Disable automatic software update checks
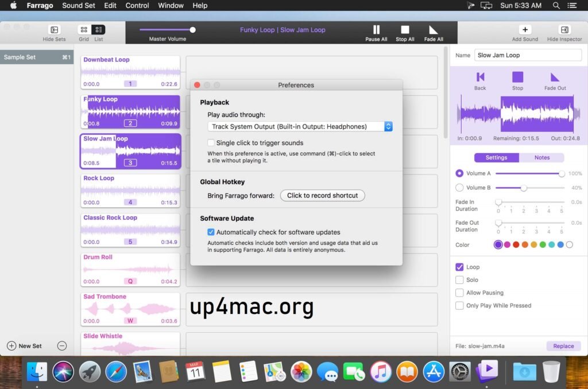 pos(212,232)
